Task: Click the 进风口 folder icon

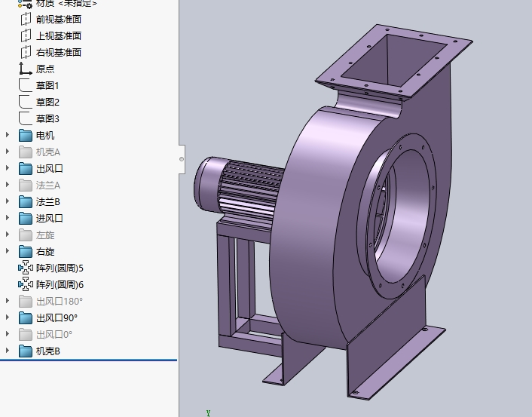Action: pyautogui.click(x=26, y=219)
